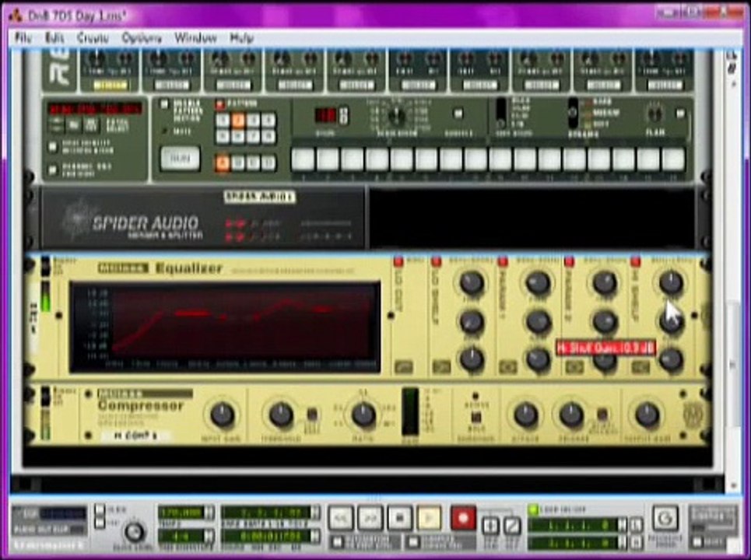
Task: Toggle the Compressor Sidechain Solo button
Action: coord(476,416)
